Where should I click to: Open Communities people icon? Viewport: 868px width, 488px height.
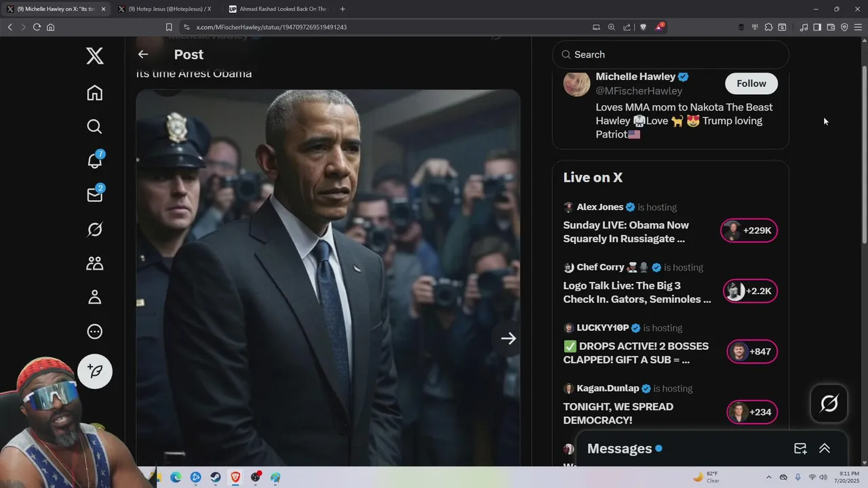tap(95, 263)
